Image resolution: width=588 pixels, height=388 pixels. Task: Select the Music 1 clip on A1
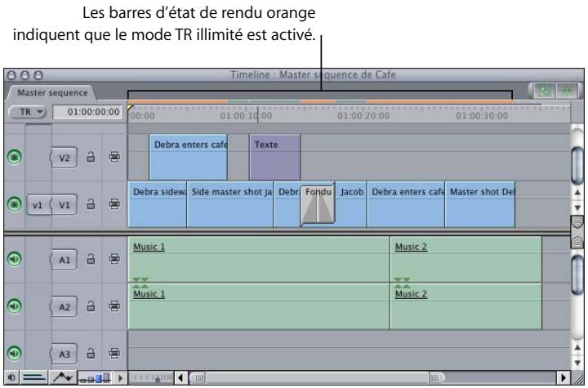(x=259, y=259)
